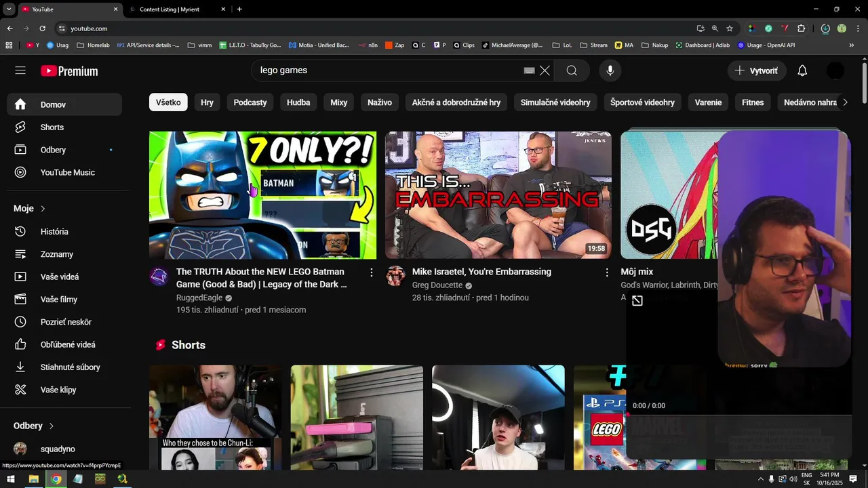Clear the search box with the X icon
The width and height of the screenshot is (868, 488).
point(545,70)
